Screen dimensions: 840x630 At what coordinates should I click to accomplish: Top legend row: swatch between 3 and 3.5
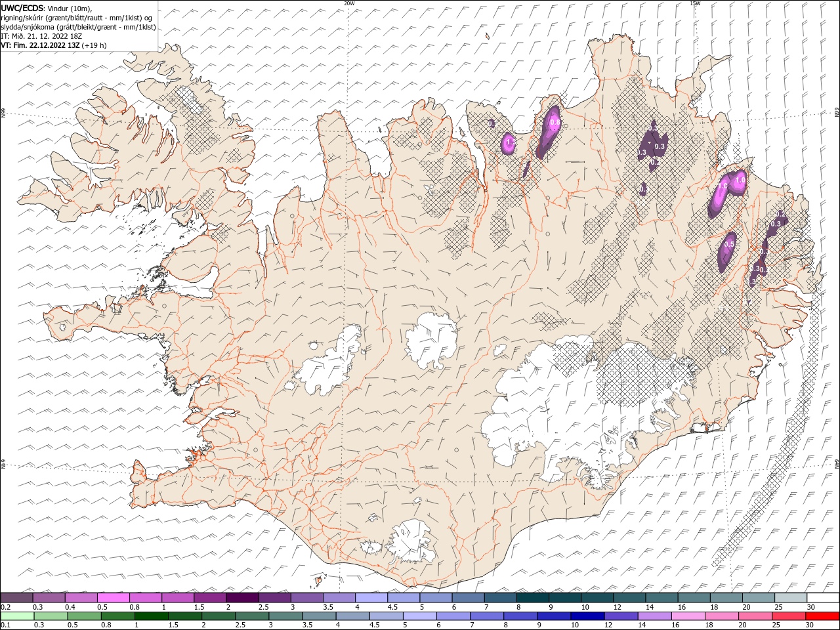click(307, 597)
